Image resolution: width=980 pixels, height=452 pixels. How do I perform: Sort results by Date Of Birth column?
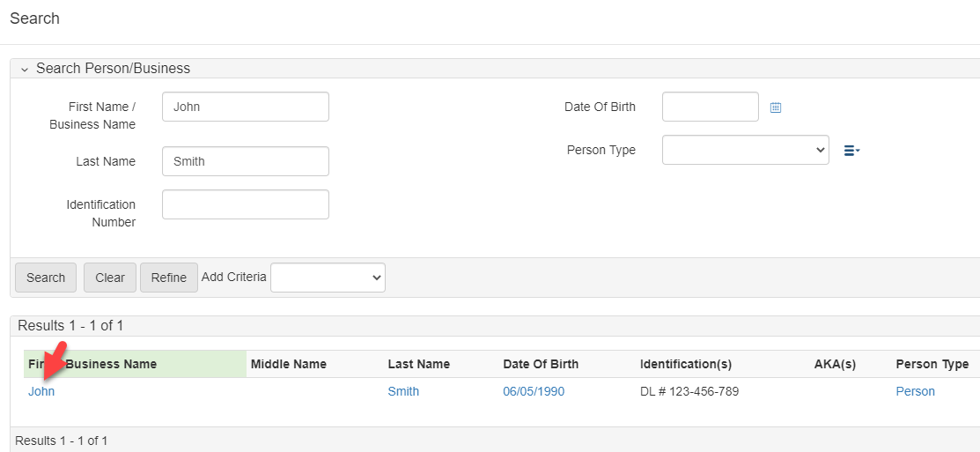[541, 364]
